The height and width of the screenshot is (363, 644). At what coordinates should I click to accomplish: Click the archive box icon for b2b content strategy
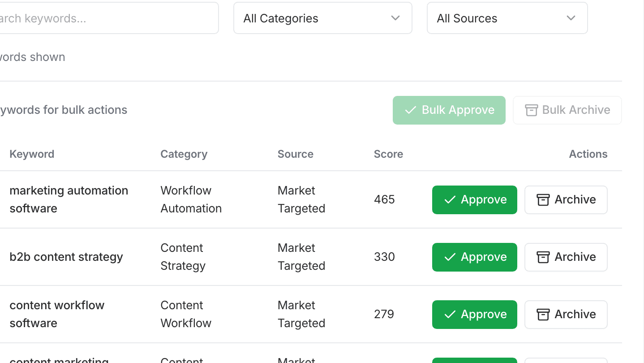pyautogui.click(x=543, y=257)
